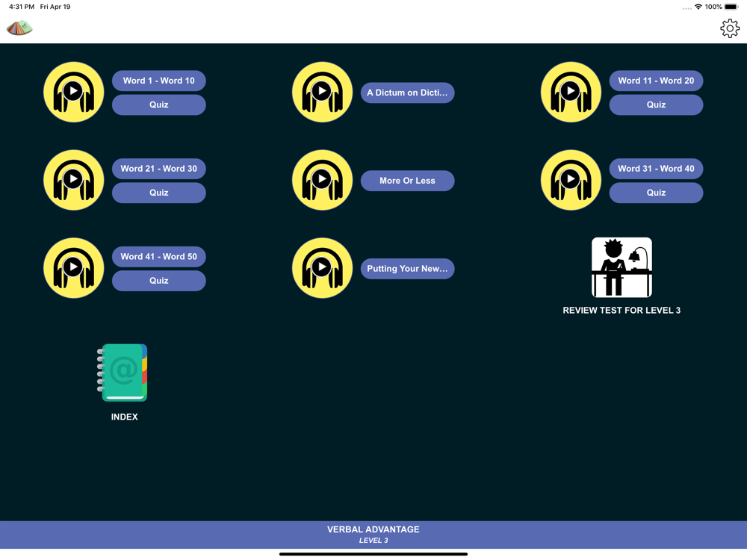Check the Wi-Fi status icon

tap(698, 7)
